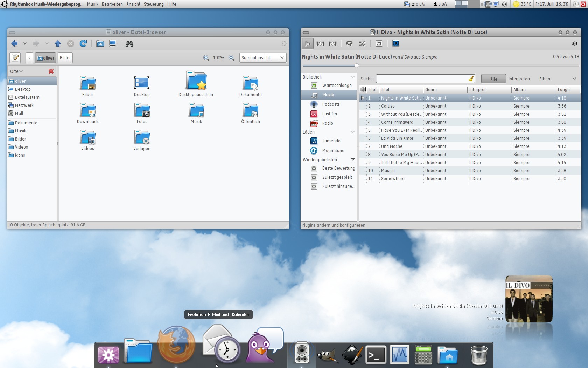Reload the file browser view
The width and height of the screenshot is (588, 368).
pyautogui.click(x=83, y=43)
